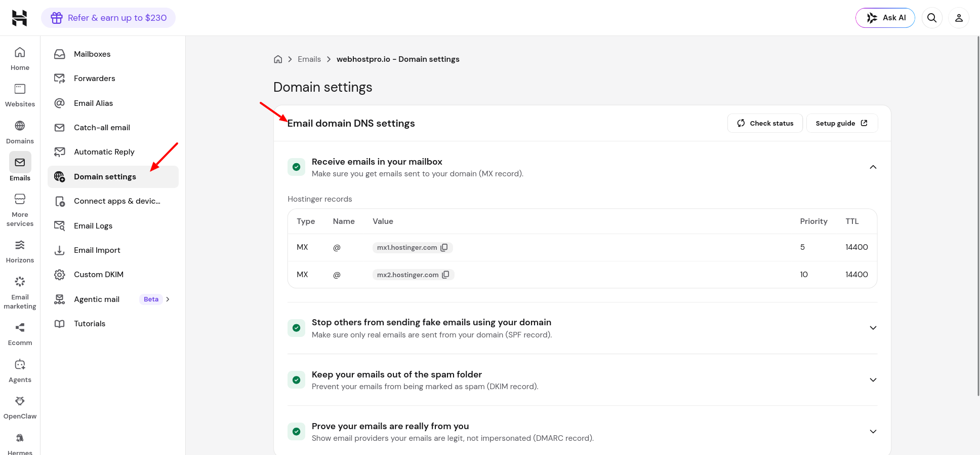The image size is (980, 455).
Task: Open Tutorials menu item
Action: (x=113, y=324)
